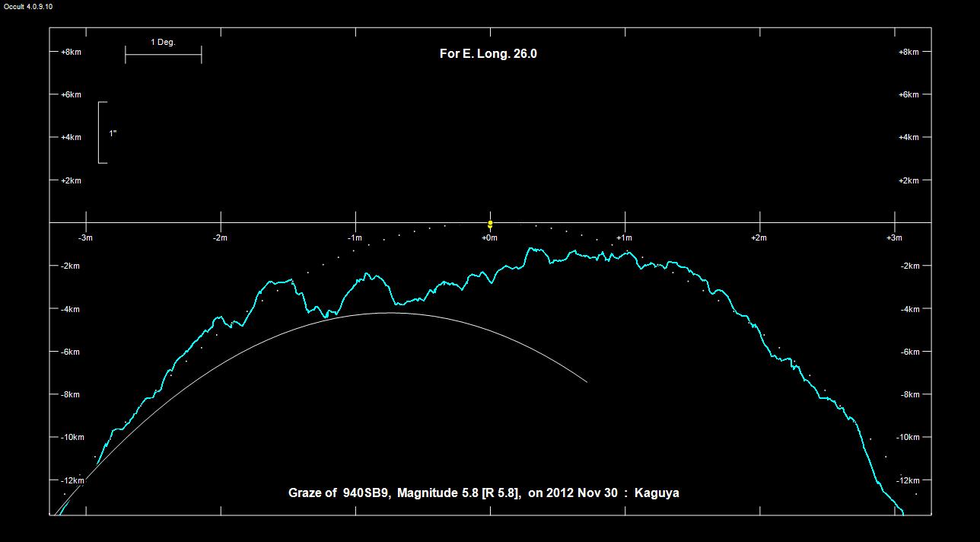
Task: Click the left-side +2km axis label
Action: point(71,180)
